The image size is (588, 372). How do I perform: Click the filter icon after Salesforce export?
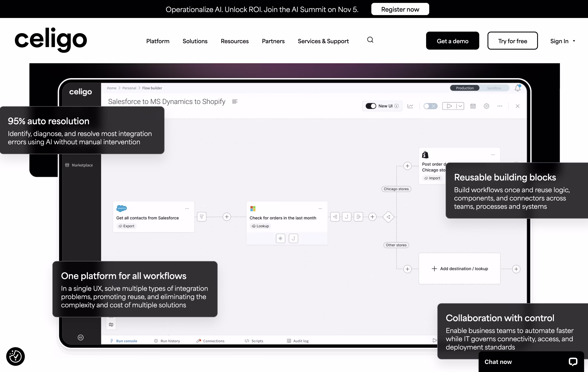pyautogui.click(x=201, y=217)
